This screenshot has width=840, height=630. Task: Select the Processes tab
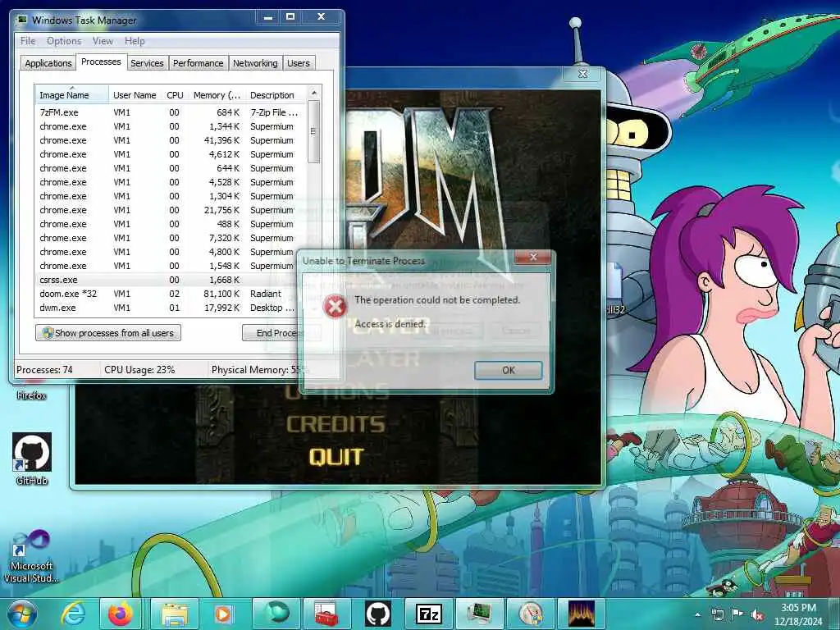point(101,62)
